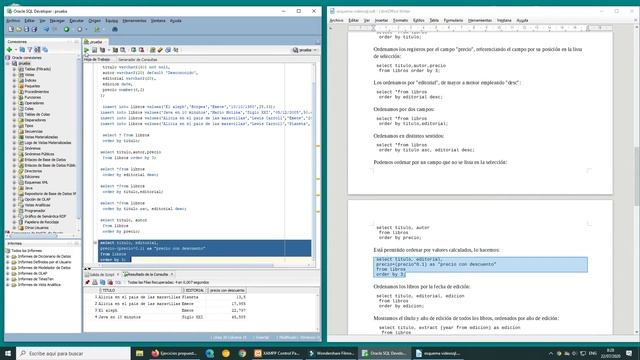The image size is (640, 360).
Task: Click the SQL editor vertical scrollbar
Action: coord(314,163)
